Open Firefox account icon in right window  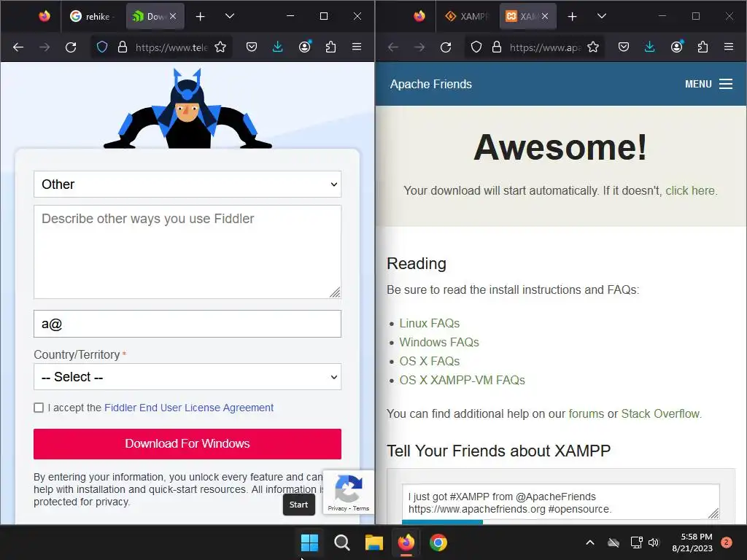(x=676, y=47)
